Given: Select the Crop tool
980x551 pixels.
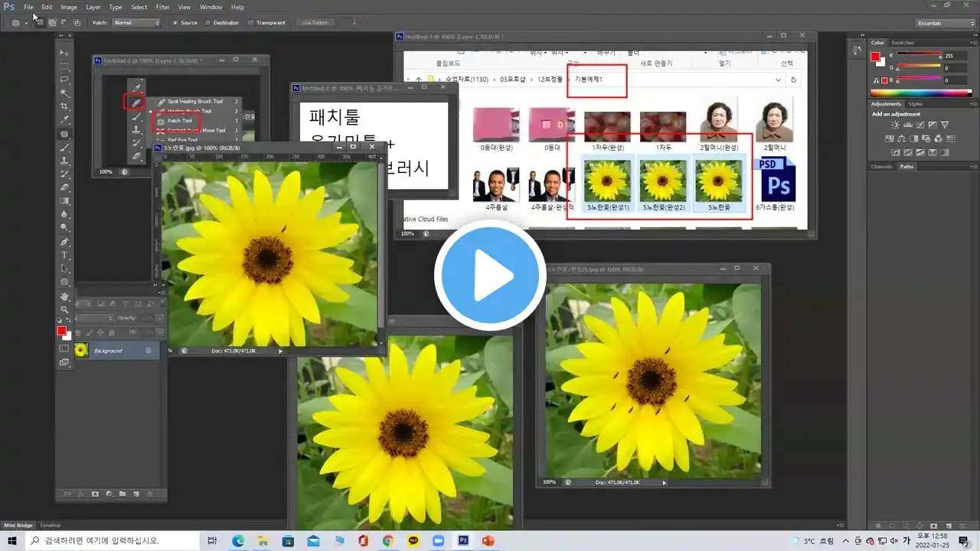Looking at the screenshot, I should pos(65,106).
